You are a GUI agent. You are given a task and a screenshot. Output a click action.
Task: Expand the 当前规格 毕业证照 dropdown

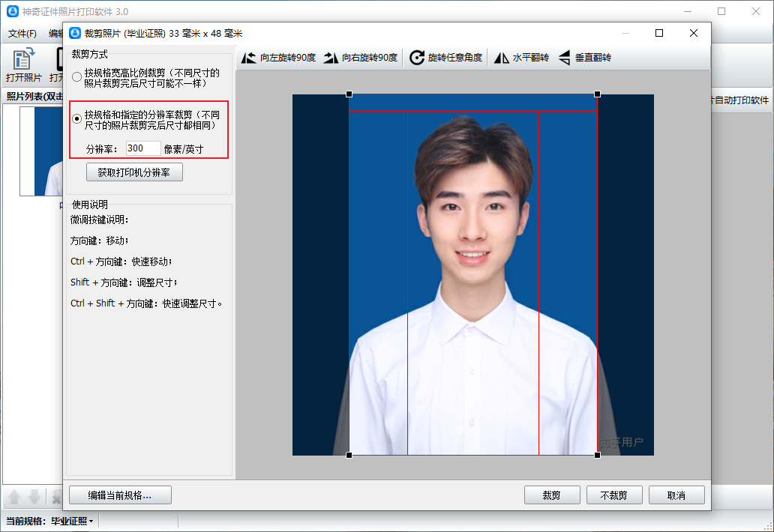pyautogui.click(x=72, y=521)
